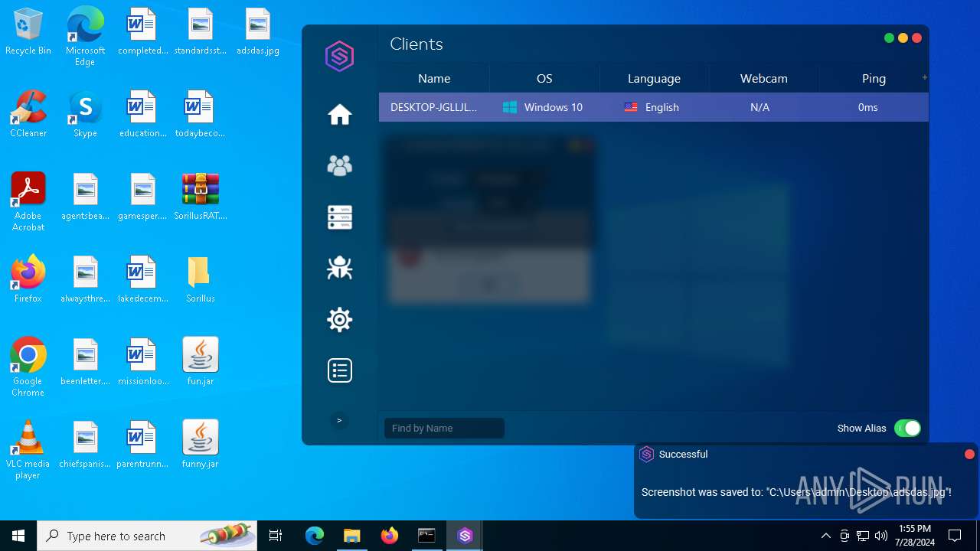Image resolution: width=980 pixels, height=551 pixels.
Task: Focus the Find by Name search field
Action: [x=444, y=429]
